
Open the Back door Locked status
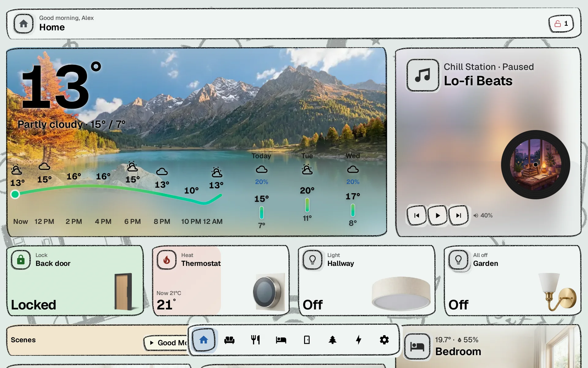pyautogui.click(x=33, y=305)
